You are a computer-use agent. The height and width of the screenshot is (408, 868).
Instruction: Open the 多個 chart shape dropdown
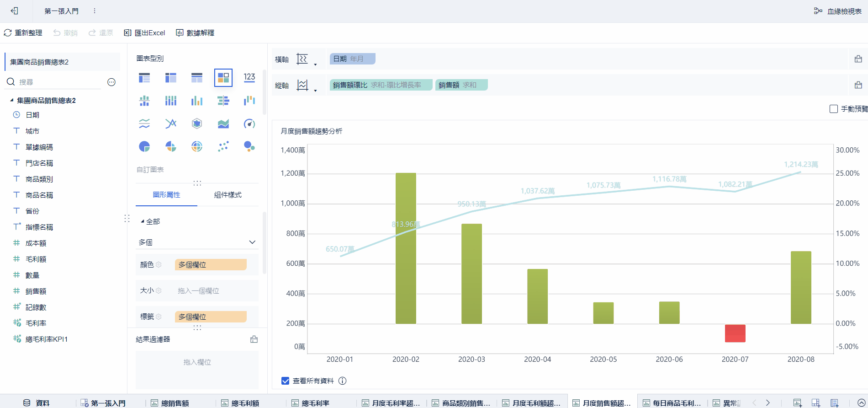(197, 242)
